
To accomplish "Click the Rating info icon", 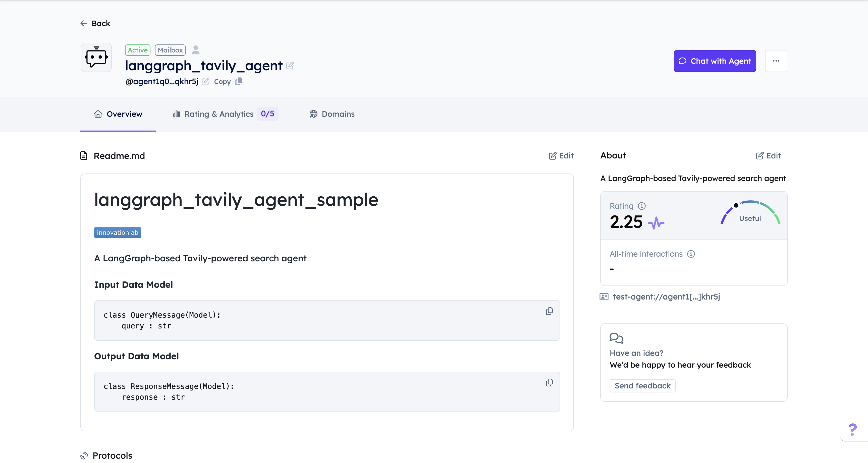I will tap(641, 206).
